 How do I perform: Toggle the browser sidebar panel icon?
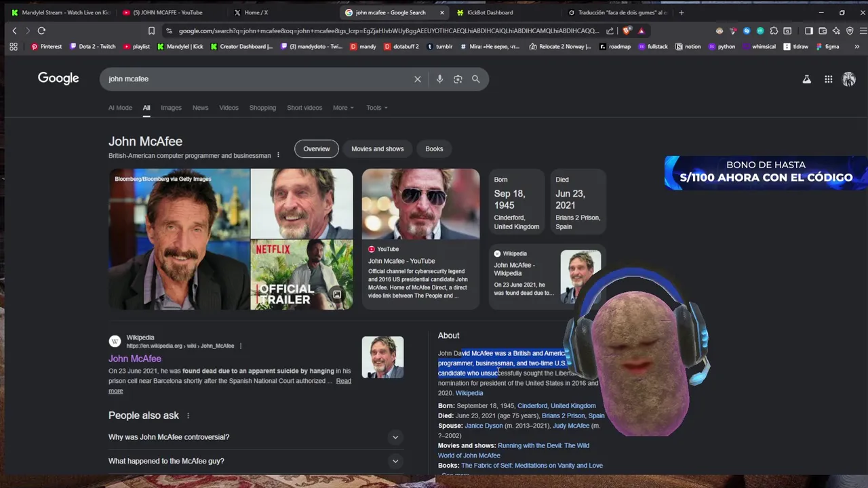(809, 30)
